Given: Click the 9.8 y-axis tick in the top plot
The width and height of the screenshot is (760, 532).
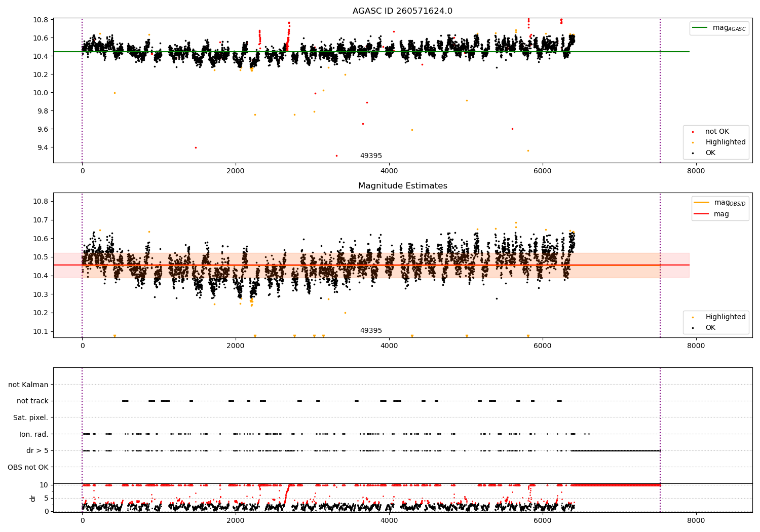Looking at the screenshot, I should point(42,111).
